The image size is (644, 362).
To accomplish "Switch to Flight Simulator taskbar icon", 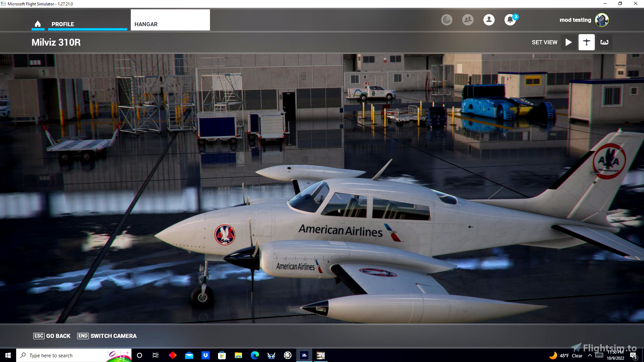I will pos(304,356).
